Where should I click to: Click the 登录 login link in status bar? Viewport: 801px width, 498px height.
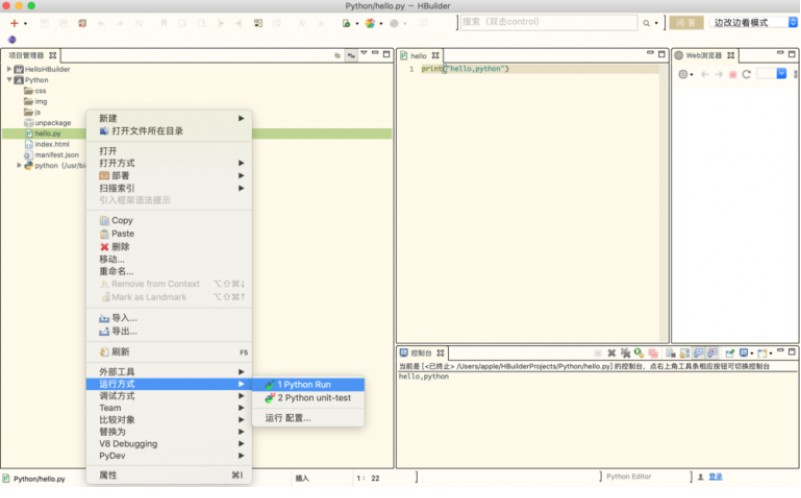point(715,477)
